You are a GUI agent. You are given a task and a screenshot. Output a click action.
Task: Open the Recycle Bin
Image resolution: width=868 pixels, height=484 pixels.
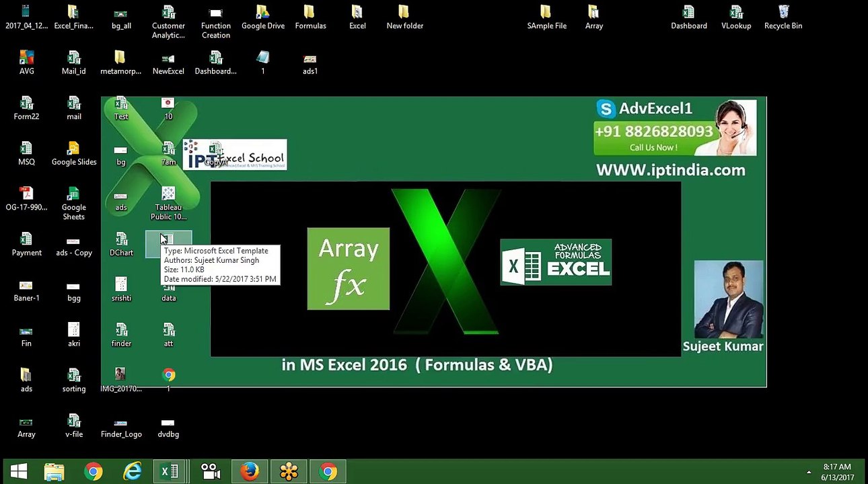tap(783, 17)
